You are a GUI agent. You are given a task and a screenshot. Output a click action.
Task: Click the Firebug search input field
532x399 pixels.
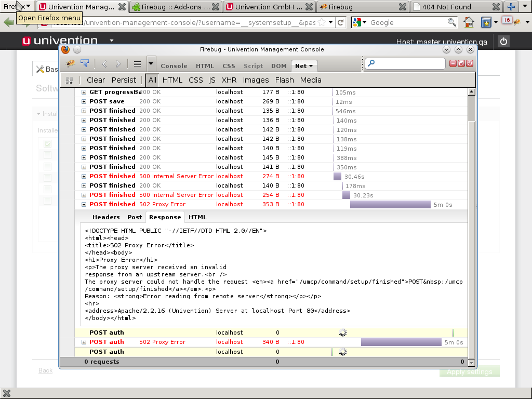409,63
